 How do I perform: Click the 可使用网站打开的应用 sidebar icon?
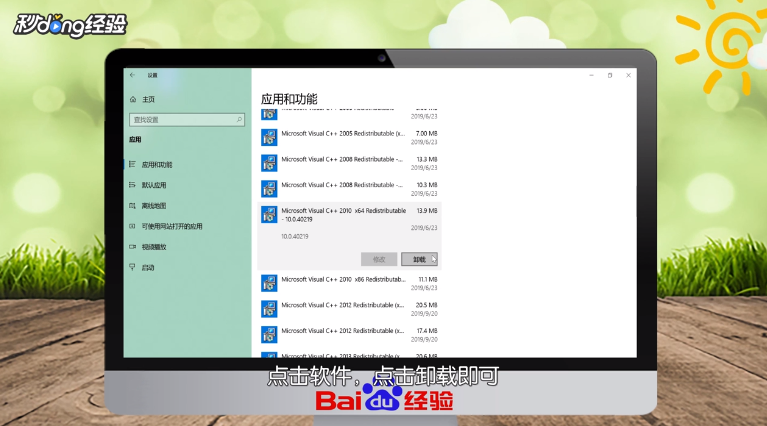(132, 226)
